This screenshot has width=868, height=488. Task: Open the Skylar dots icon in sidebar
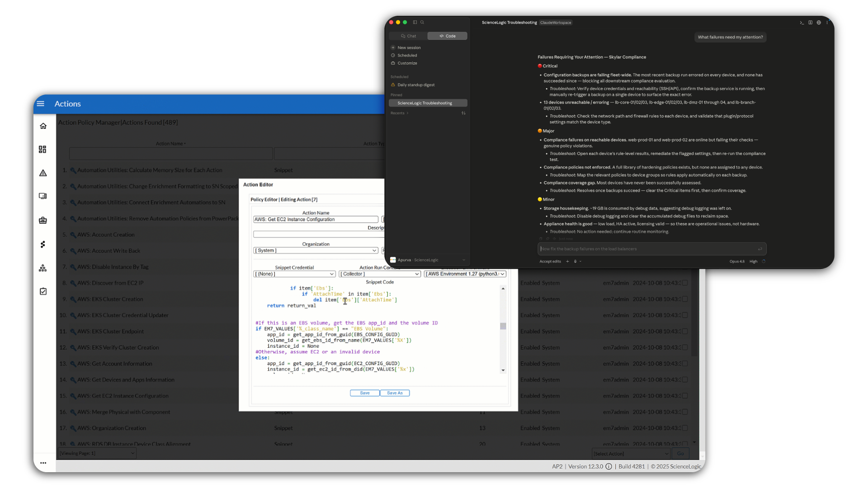point(43,244)
